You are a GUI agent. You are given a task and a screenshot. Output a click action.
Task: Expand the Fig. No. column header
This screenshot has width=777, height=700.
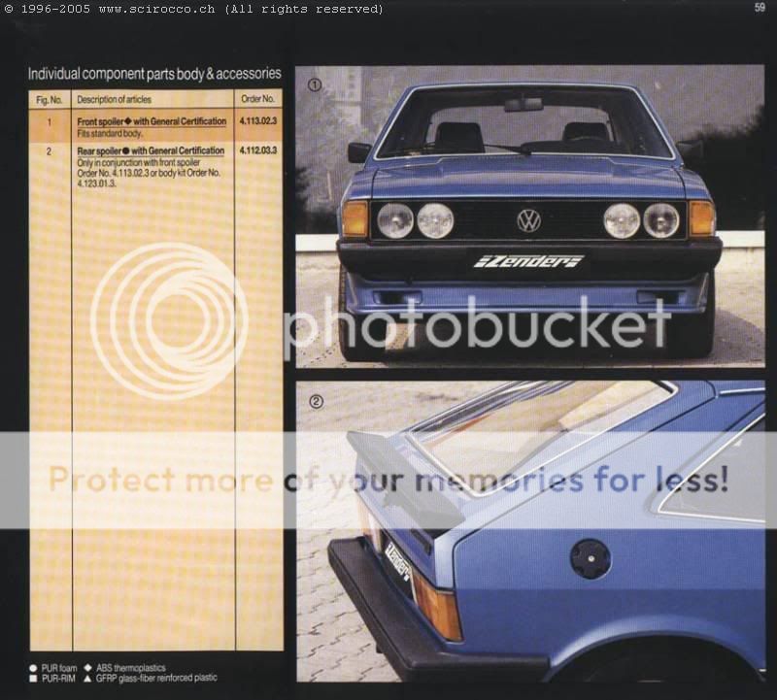point(51,99)
